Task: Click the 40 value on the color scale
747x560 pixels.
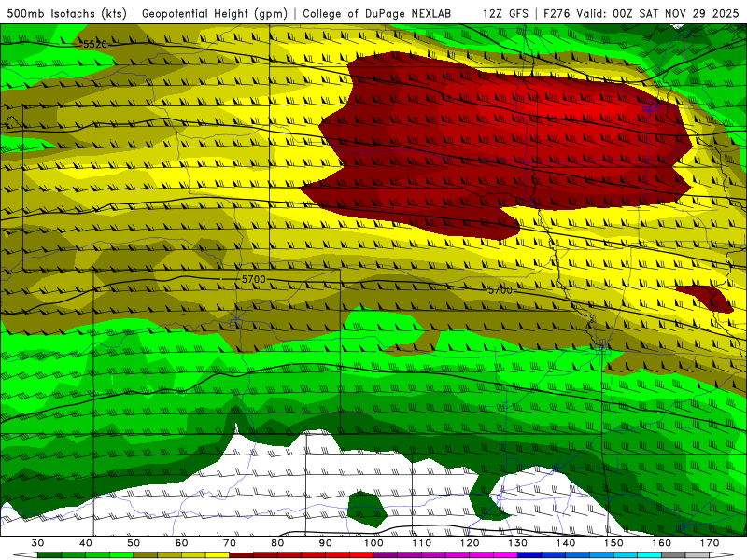Action: 86,543
